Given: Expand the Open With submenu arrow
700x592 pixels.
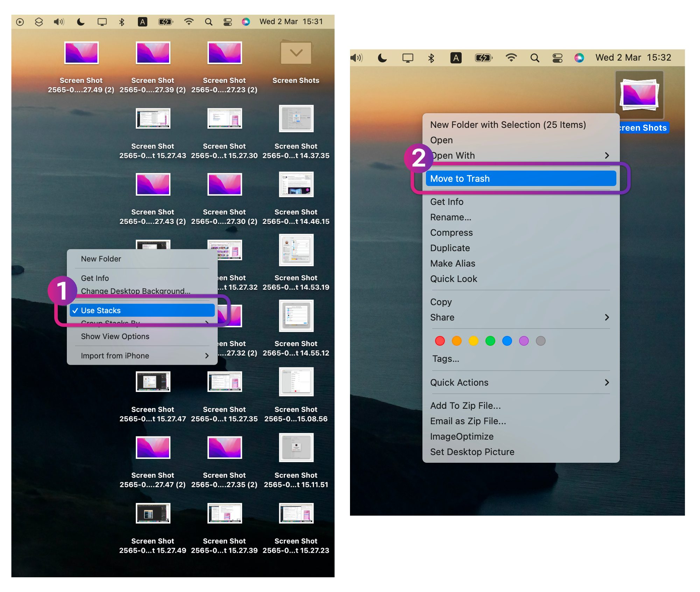Looking at the screenshot, I should click(607, 156).
